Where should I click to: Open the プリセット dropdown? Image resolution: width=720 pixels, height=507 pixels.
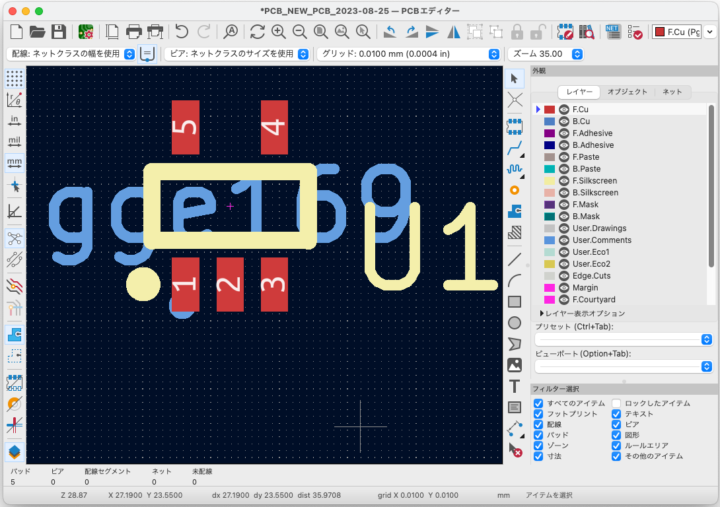[x=621, y=339]
